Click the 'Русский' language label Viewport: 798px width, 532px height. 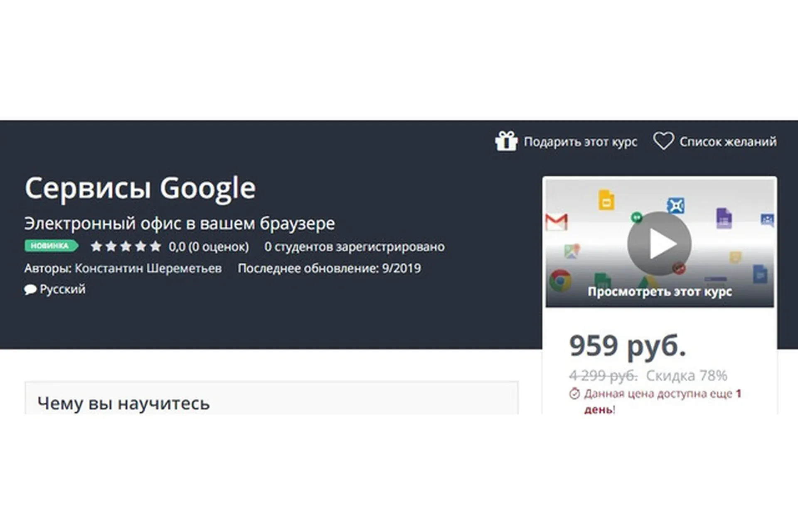62,289
